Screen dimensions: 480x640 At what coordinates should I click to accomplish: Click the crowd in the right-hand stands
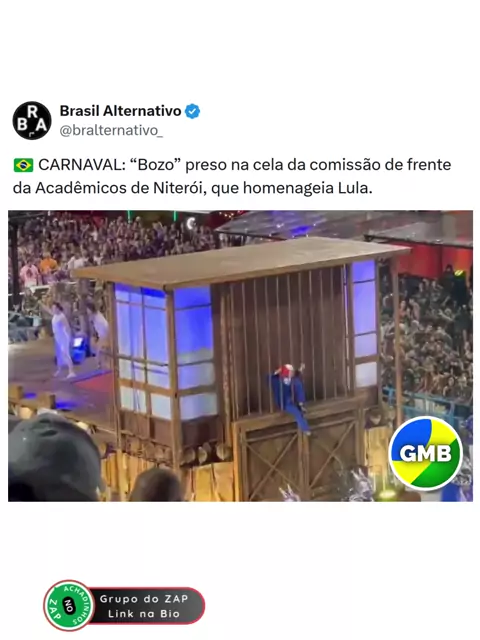click(428, 335)
